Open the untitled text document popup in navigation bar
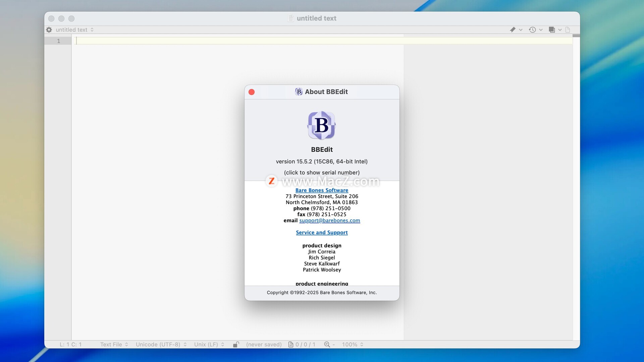 click(x=75, y=30)
